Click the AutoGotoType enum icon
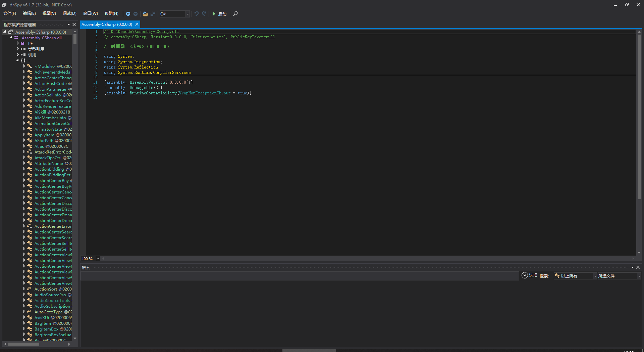 click(x=30, y=312)
